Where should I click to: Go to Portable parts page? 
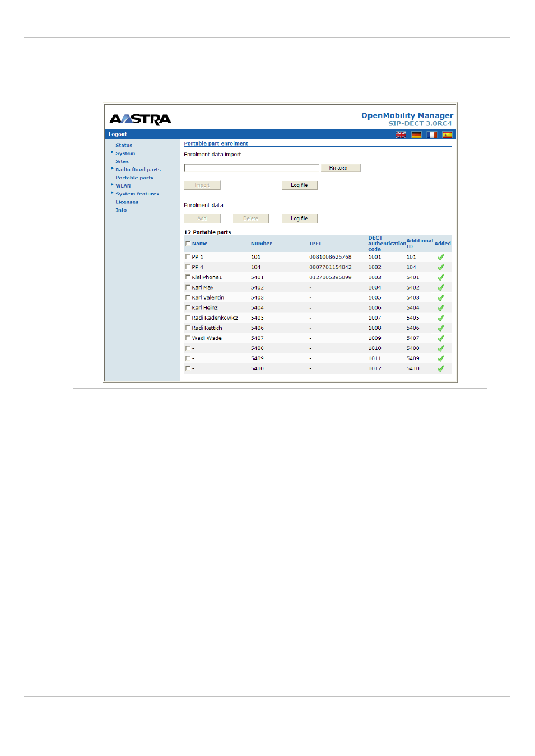pyautogui.click(x=134, y=178)
